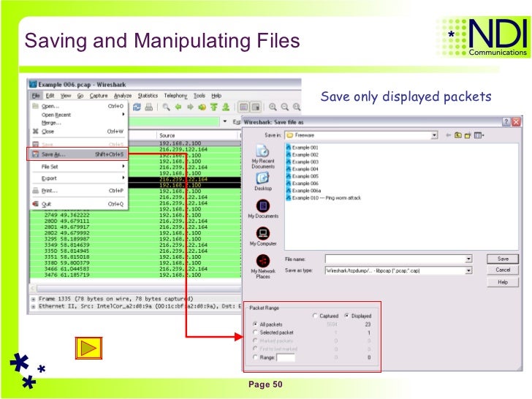Select the All packets radio button
The width and height of the screenshot is (532, 399).
[255, 324]
